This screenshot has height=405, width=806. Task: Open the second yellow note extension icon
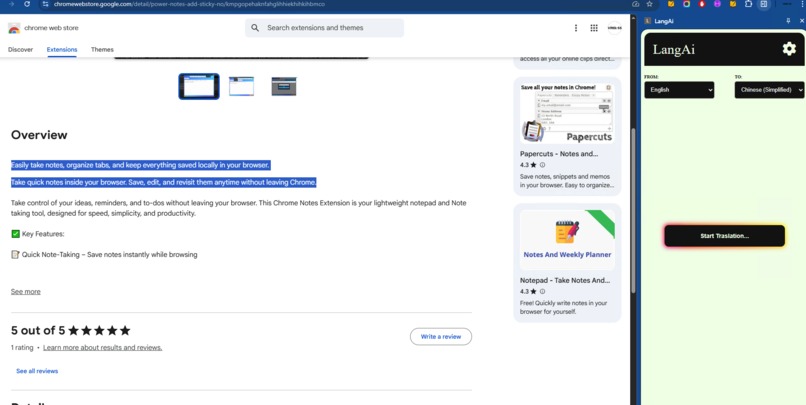point(732,4)
